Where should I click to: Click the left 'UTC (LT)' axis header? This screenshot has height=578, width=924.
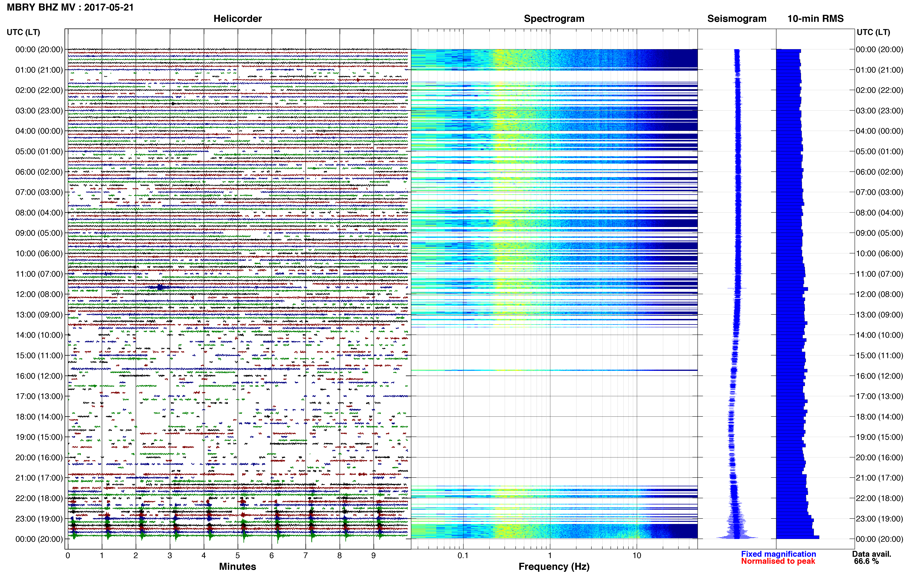pos(23,32)
